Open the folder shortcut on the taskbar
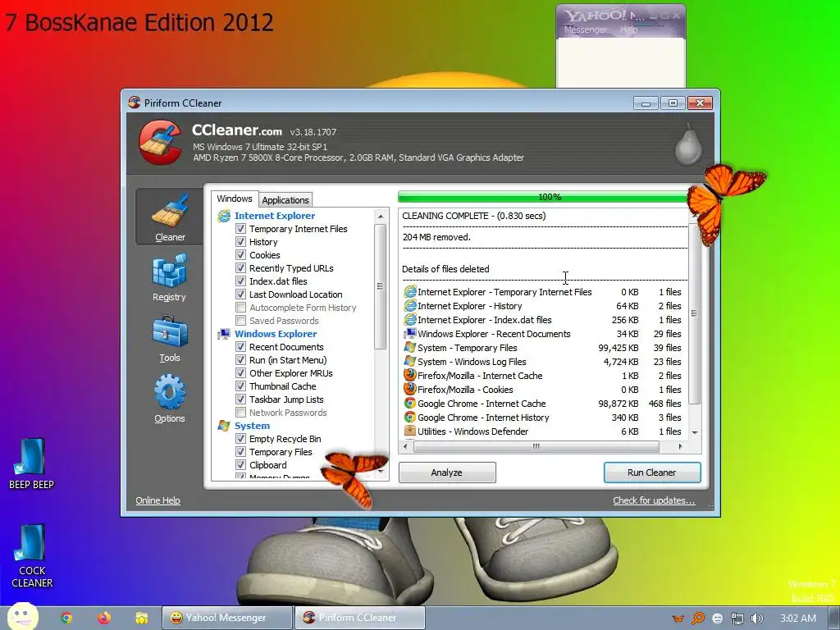 [141, 618]
